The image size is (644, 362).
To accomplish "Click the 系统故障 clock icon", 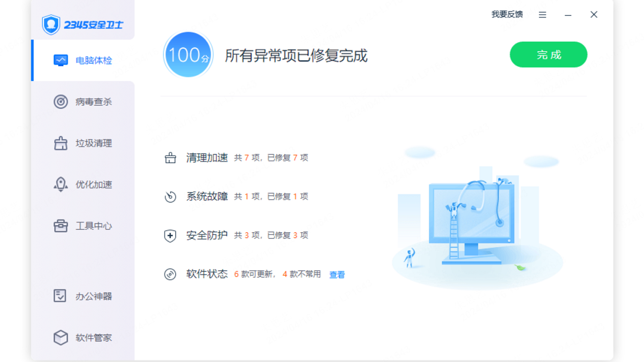I will [171, 196].
